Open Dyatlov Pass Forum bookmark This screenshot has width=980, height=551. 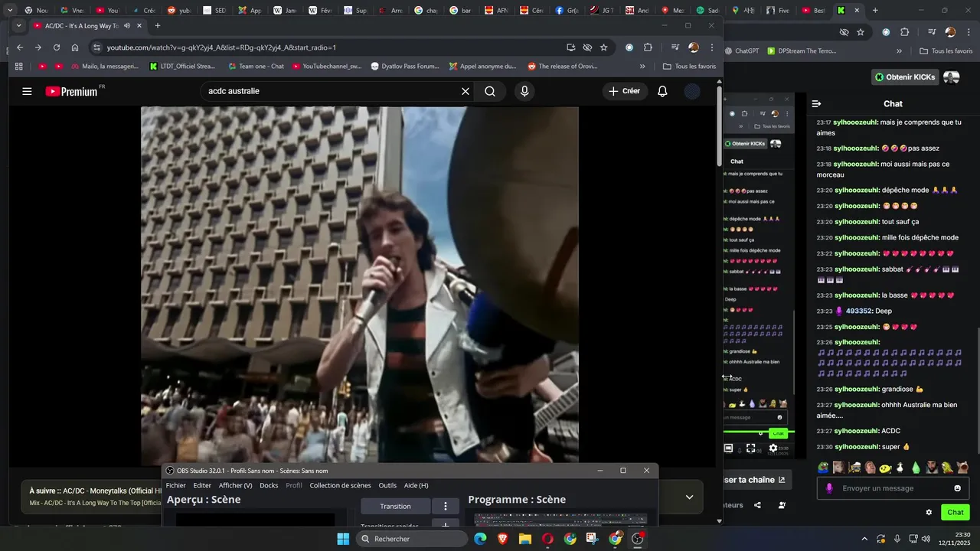pos(404,67)
